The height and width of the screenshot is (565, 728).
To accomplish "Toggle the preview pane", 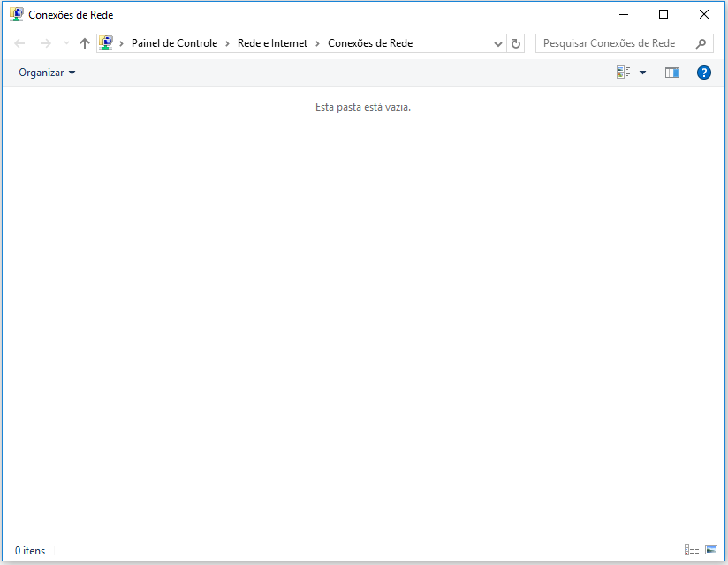I will [x=671, y=73].
